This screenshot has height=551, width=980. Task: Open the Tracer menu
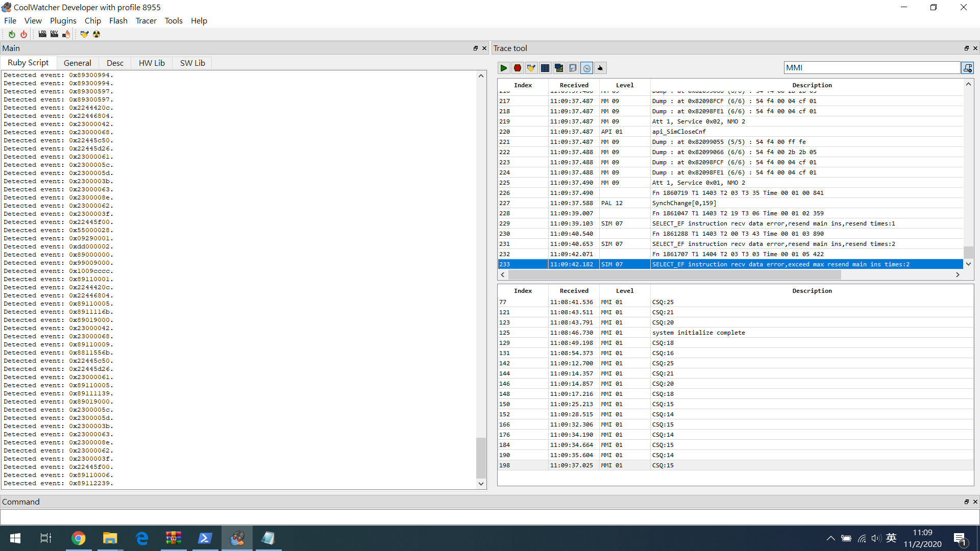pos(146,21)
